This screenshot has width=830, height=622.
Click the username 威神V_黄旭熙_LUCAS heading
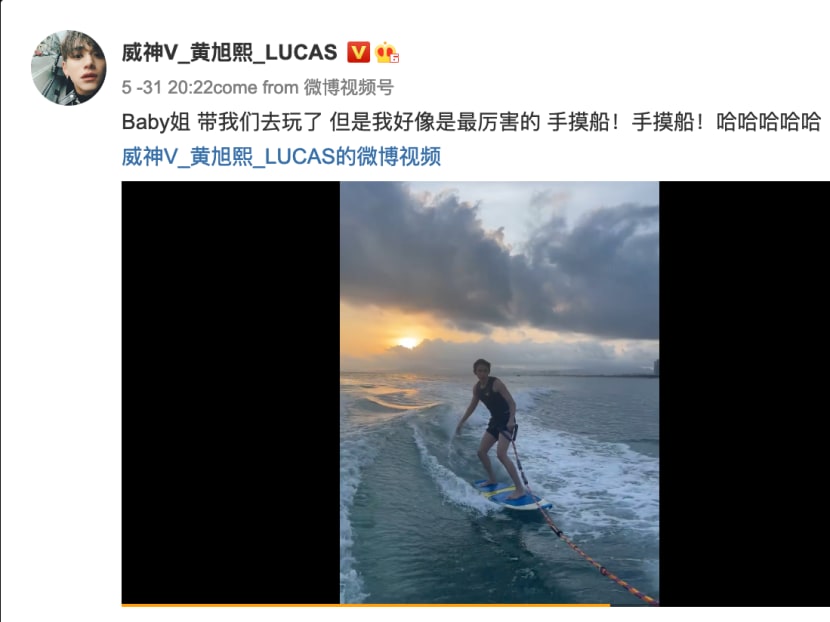229,52
